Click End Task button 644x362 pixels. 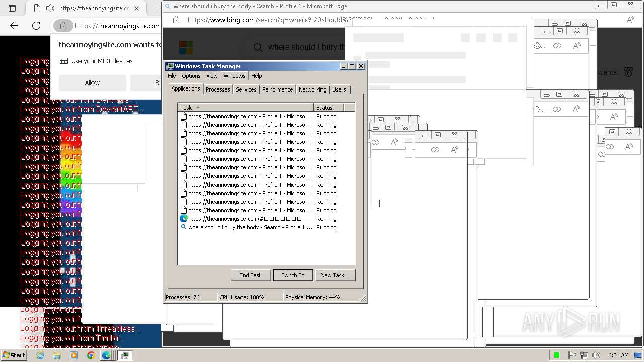(251, 275)
